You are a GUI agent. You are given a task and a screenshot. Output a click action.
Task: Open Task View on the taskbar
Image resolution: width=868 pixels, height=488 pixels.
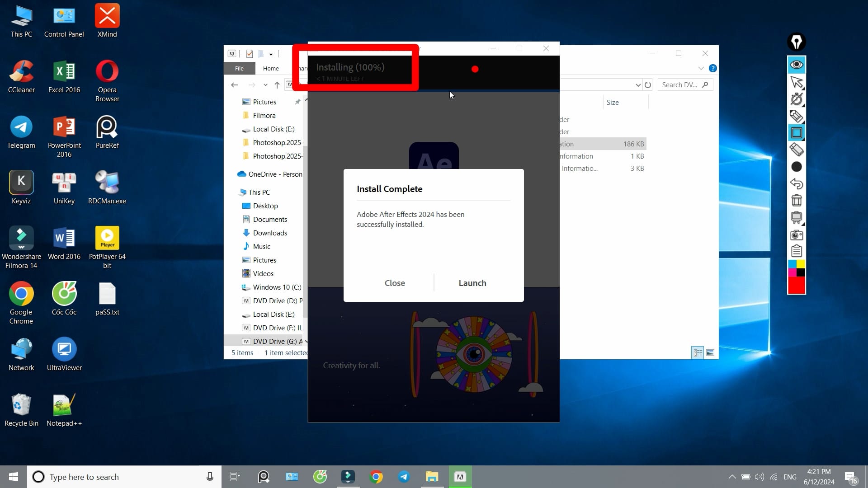(235, 477)
